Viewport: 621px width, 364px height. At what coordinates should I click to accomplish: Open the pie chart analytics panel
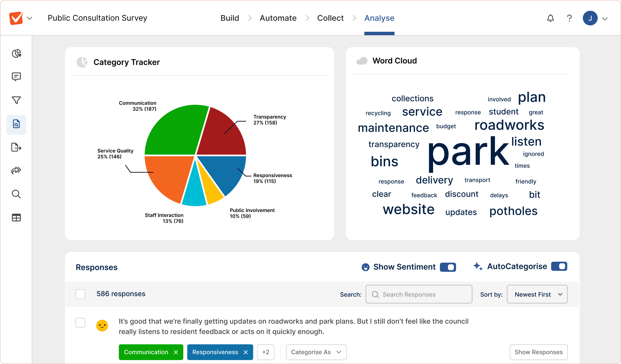click(x=16, y=53)
